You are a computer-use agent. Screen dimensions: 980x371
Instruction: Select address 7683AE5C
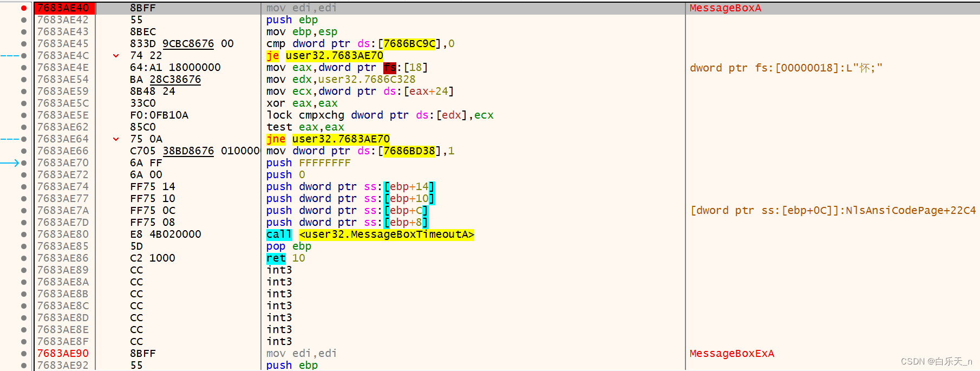pos(63,103)
